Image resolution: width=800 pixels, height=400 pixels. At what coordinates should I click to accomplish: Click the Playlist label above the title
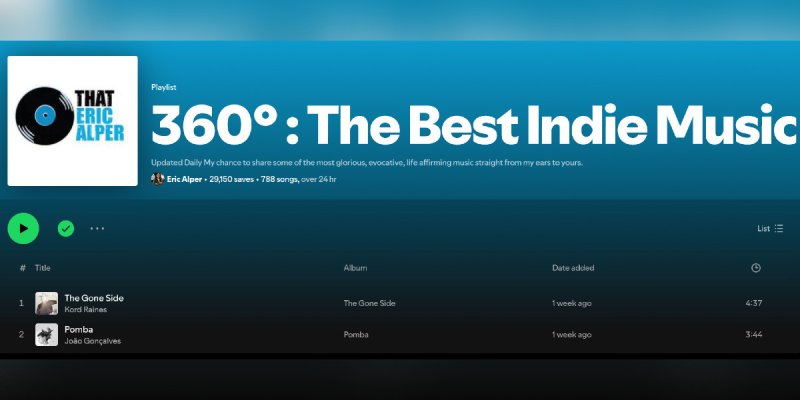tap(164, 87)
